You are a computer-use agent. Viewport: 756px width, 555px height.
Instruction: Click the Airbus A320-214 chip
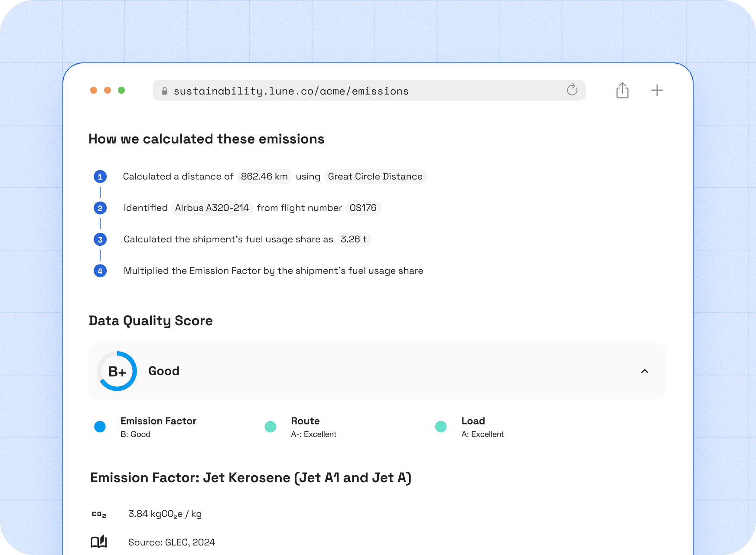coord(212,208)
